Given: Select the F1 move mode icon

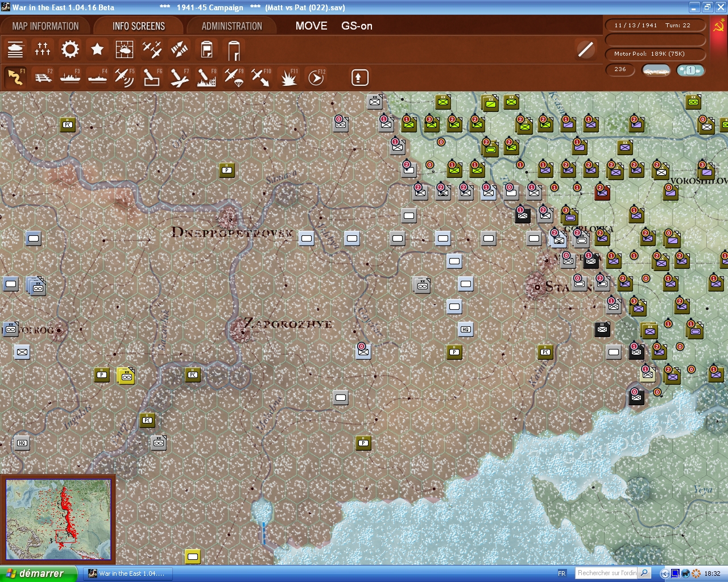Looking at the screenshot, I should pyautogui.click(x=15, y=77).
